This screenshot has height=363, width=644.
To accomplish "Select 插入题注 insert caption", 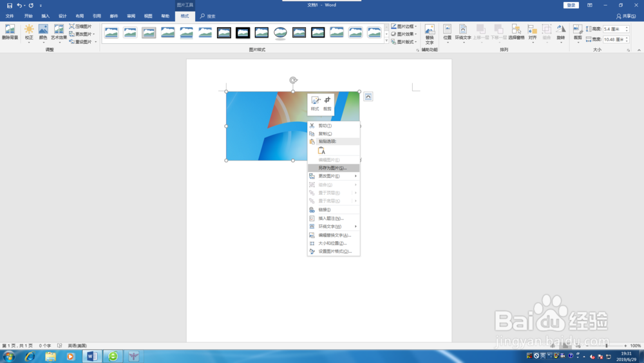I will pos(334,219).
